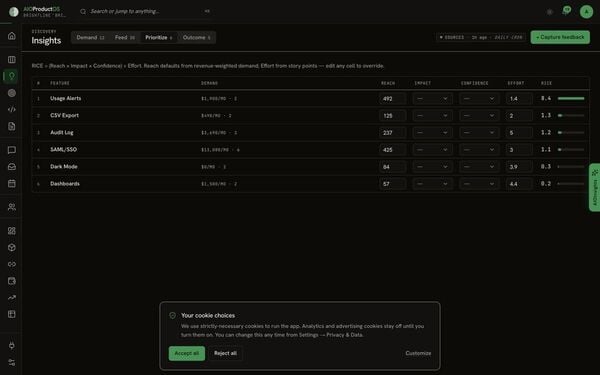Click the filled circle sidebar icon
600x375 pixels.
point(12,93)
